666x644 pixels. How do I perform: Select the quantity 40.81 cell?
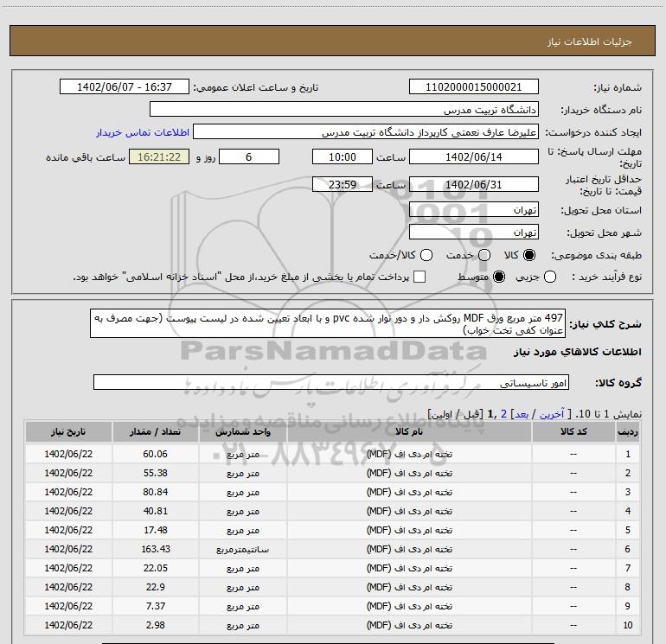pyautogui.click(x=156, y=511)
